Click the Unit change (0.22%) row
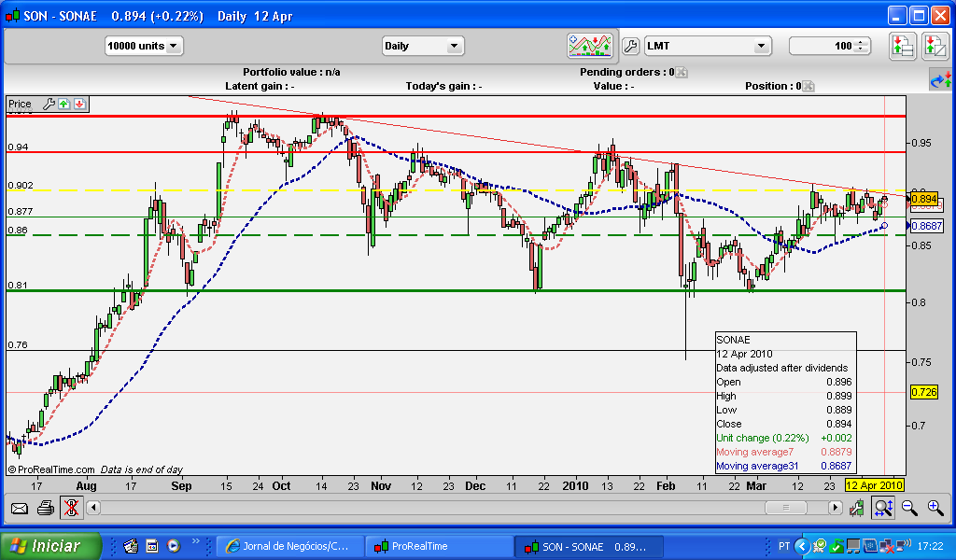Screen dimensions: 956x560 [784, 438]
